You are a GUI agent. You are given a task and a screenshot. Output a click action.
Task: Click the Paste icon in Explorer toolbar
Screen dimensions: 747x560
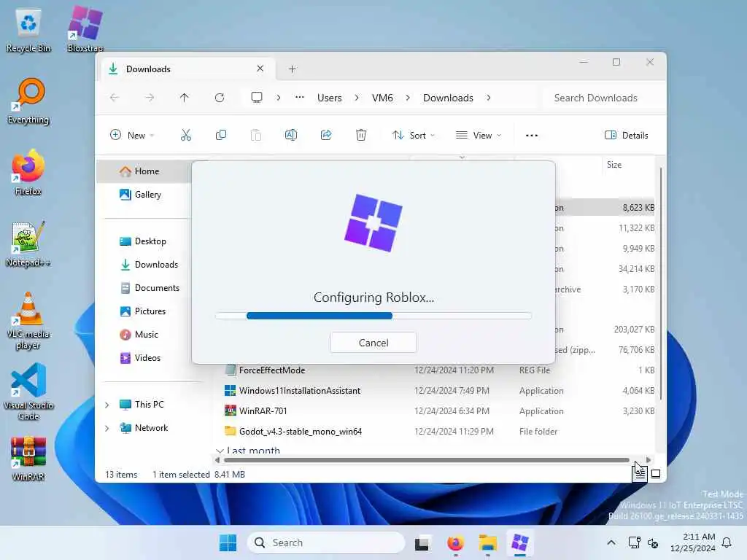[x=256, y=135]
